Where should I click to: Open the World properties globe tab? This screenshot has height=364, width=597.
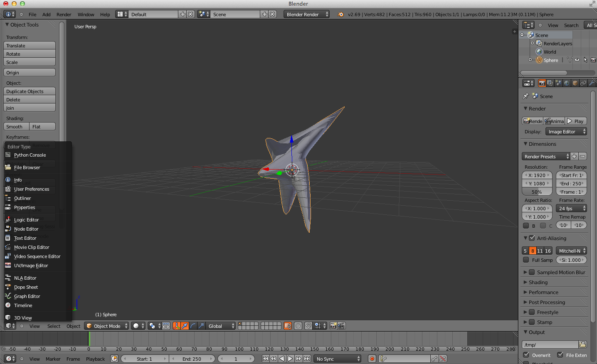coord(567,83)
